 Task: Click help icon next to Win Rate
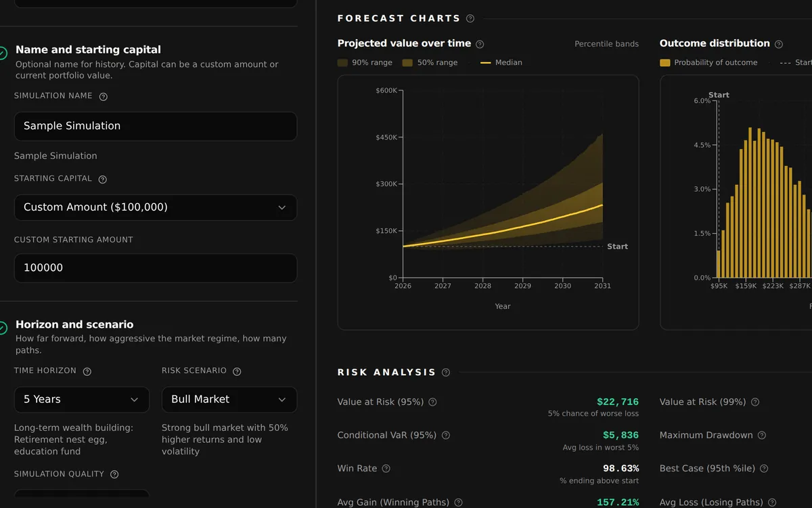click(x=386, y=469)
